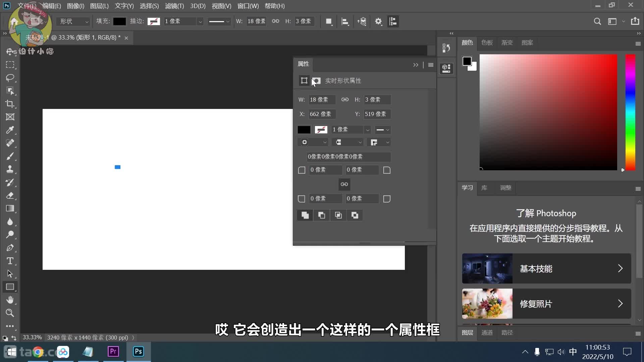Open stroke width dropdown in Properties panel

368,130
